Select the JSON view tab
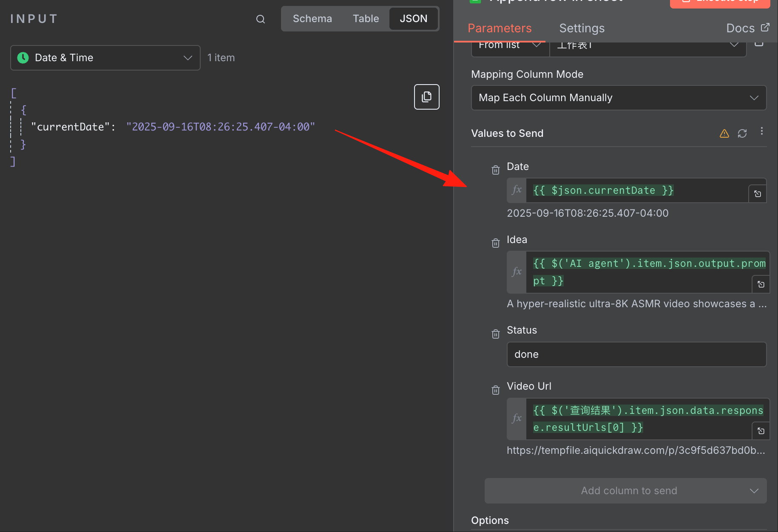The height and width of the screenshot is (532, 778). [414, 19]
